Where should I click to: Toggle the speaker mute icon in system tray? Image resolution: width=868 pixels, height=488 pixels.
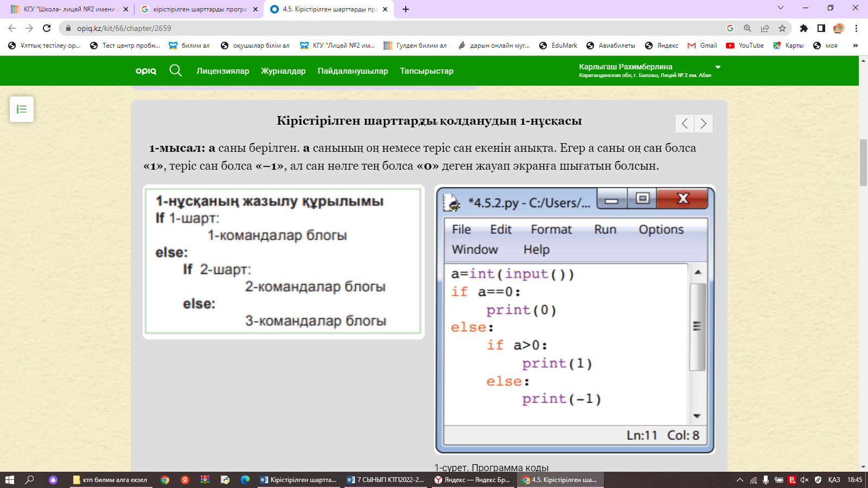(804, 480)
